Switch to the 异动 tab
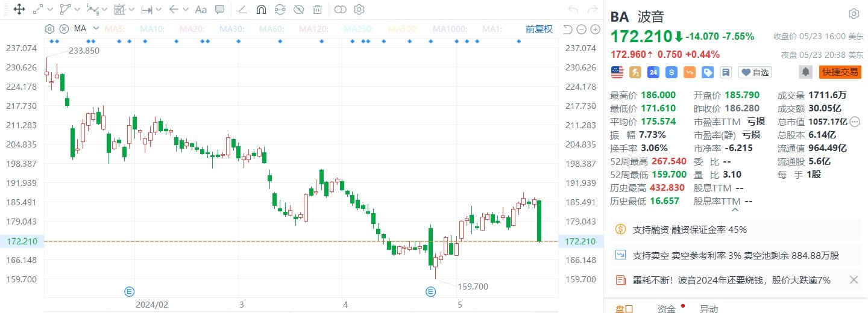Image resolution: width=868 pixels, height=313 pixels. (x=709, y=309)
